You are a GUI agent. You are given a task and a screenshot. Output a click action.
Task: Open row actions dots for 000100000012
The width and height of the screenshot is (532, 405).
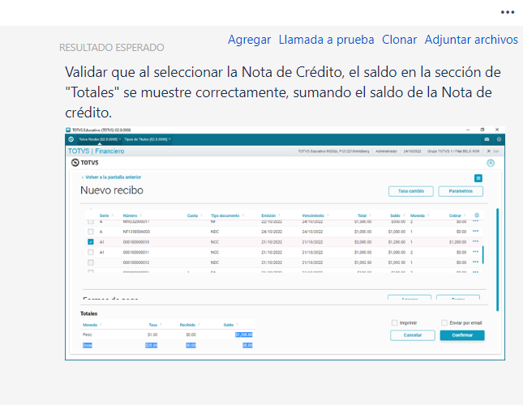(x=475, y=262)
